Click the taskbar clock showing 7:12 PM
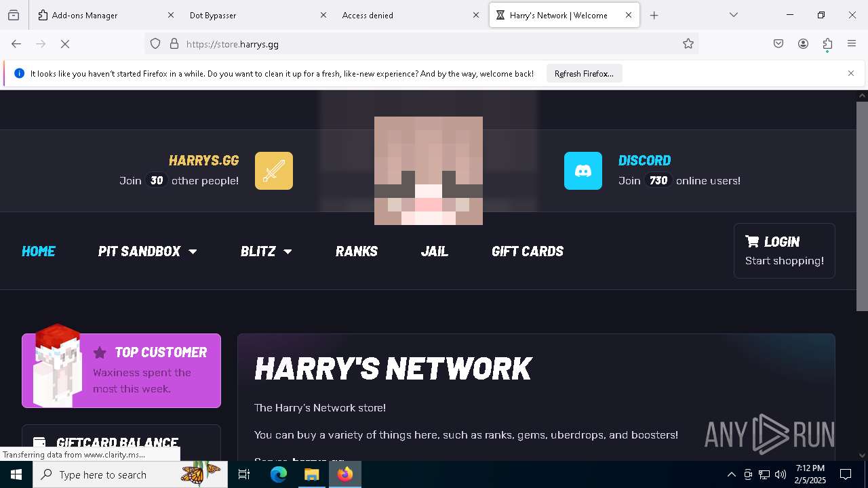 810,474
